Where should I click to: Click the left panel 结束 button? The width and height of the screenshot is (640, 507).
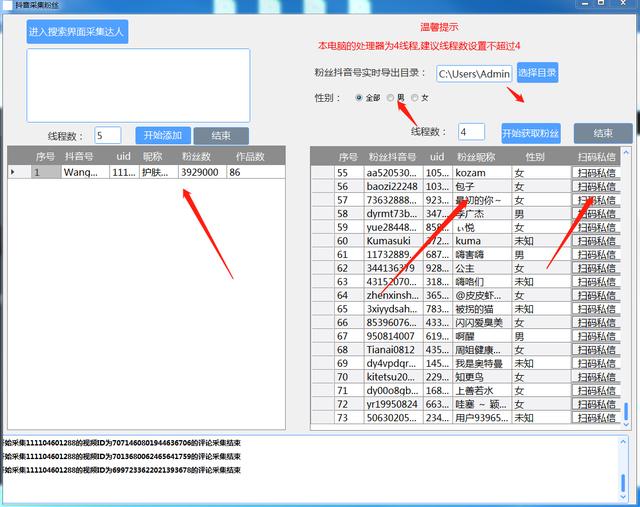[221, 136]
